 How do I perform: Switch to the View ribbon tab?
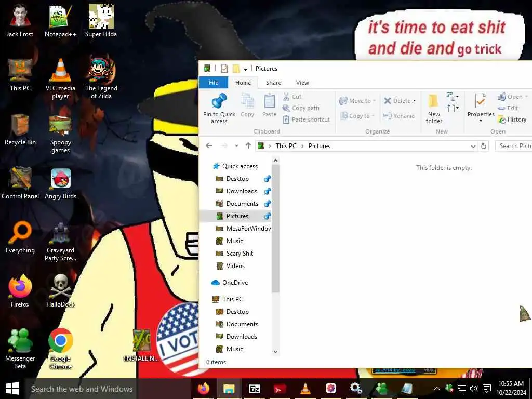[x=302, y=83]
